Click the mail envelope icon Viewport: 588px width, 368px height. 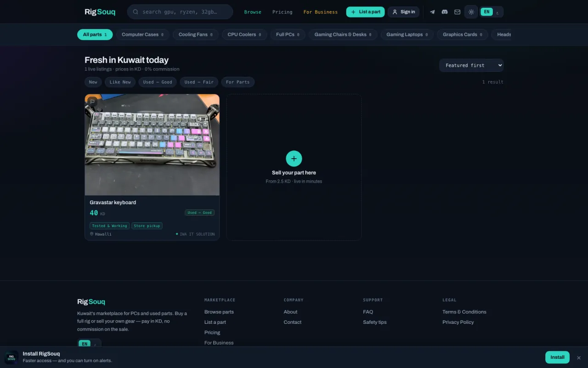(x=457, y=12)
